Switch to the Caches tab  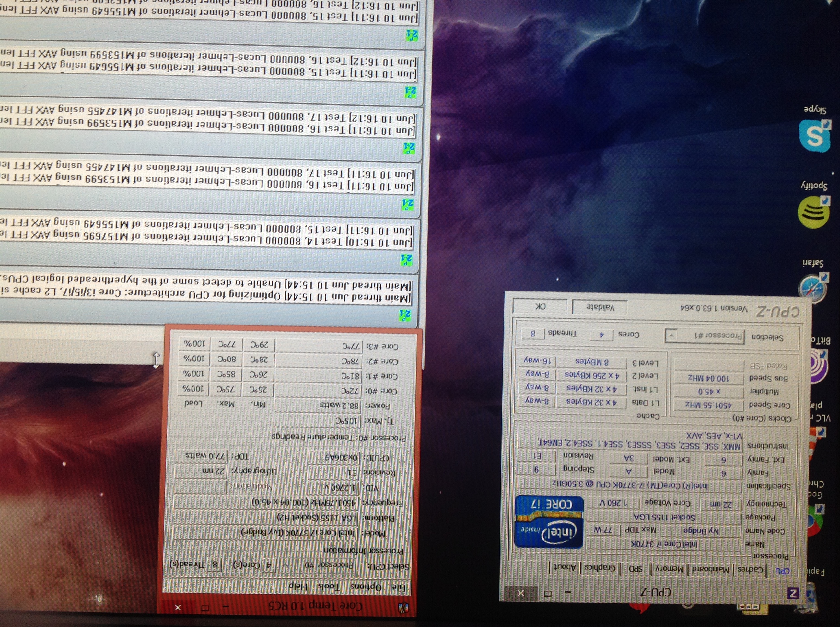click(x=750, y=570)
